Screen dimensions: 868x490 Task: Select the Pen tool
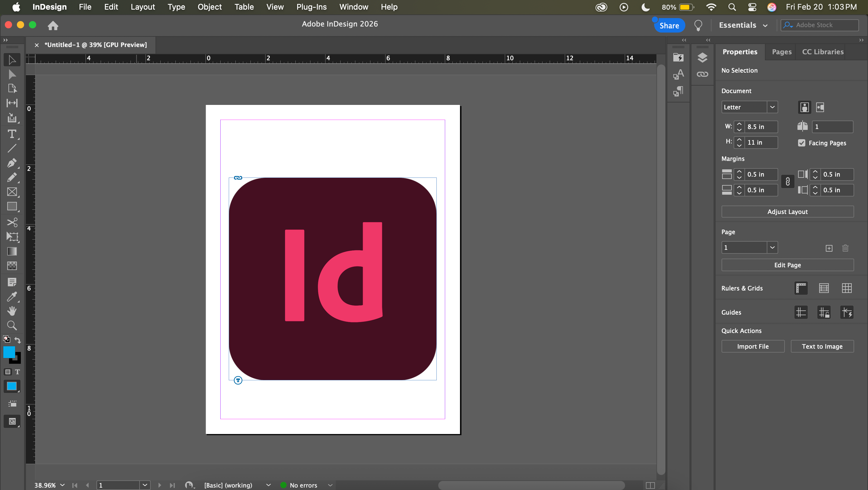[12, 163]
